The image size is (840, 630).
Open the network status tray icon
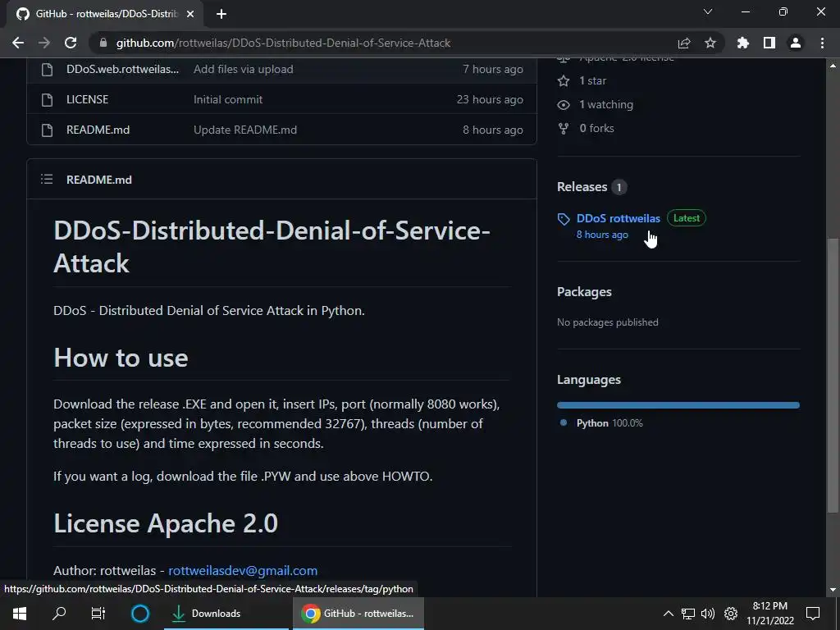688,614
